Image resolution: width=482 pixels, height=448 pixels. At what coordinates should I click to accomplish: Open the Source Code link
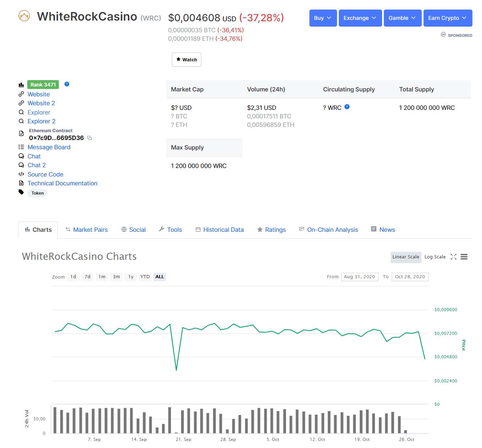[45, 174]
